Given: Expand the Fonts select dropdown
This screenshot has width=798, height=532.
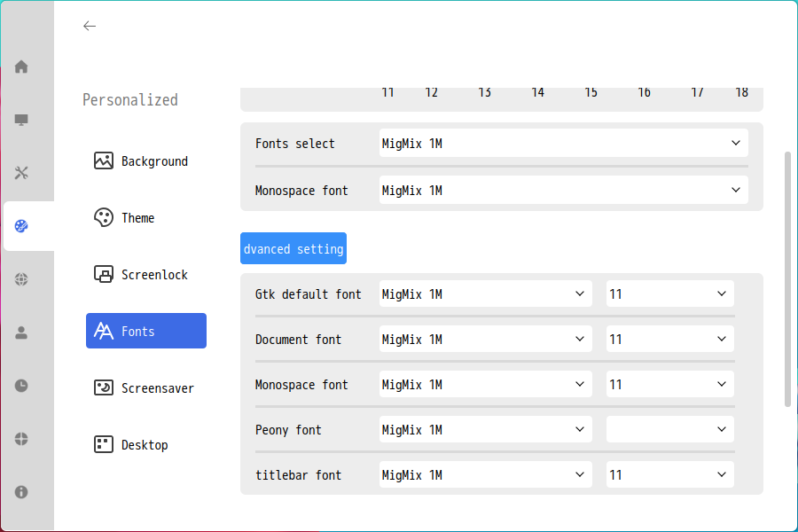Looking at the screenshot, I should click(563, 143).
